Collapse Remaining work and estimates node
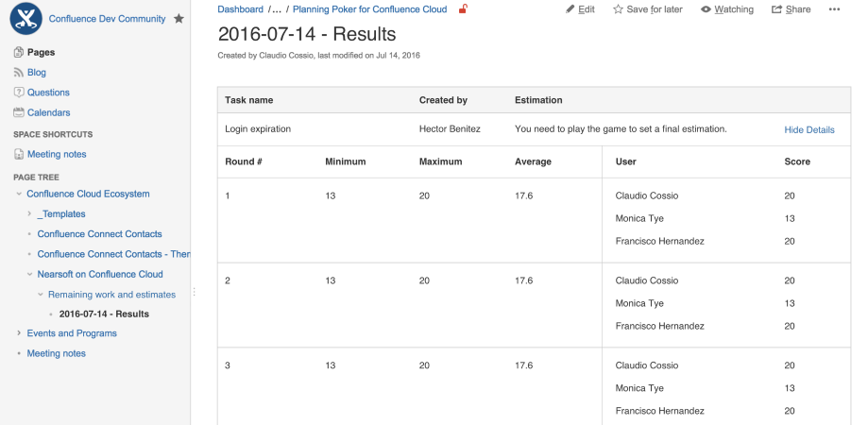This screenshot has height=425, width=868. (x=41, y=295)
